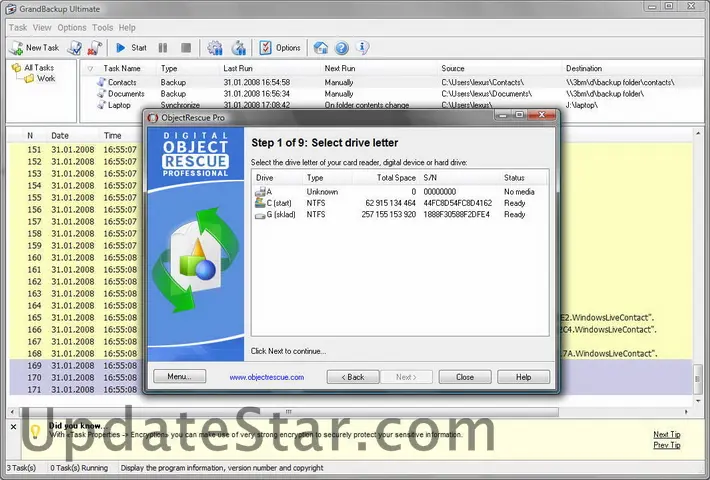Select drive A floppy icon

(260, 192)
